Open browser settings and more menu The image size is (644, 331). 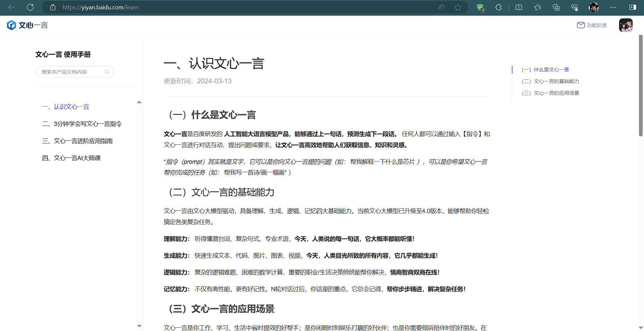[613, 7]
